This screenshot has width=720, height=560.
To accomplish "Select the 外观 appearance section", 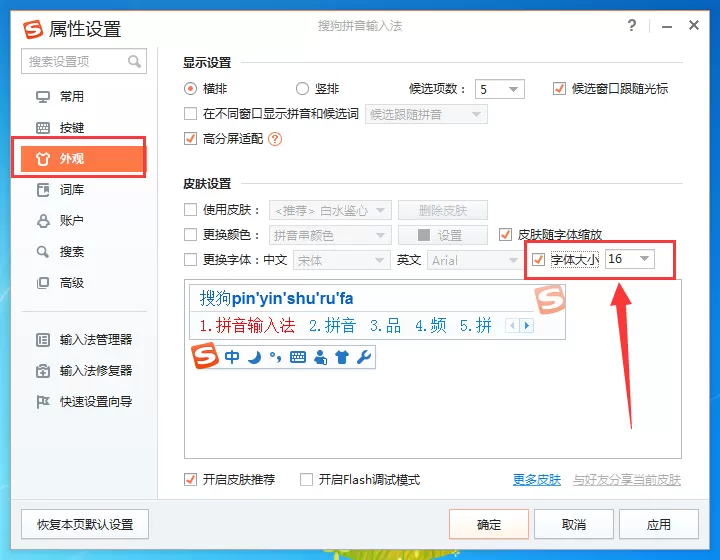I will [83, 159].
